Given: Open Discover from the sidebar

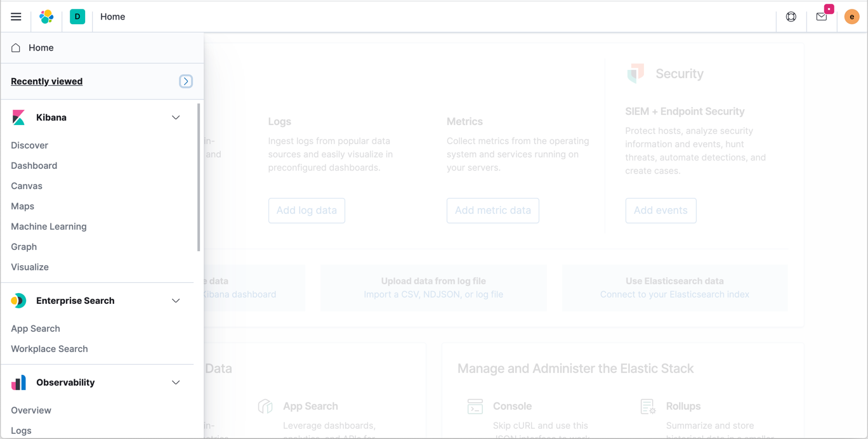Looking at the screenshot, I should 30,145.
